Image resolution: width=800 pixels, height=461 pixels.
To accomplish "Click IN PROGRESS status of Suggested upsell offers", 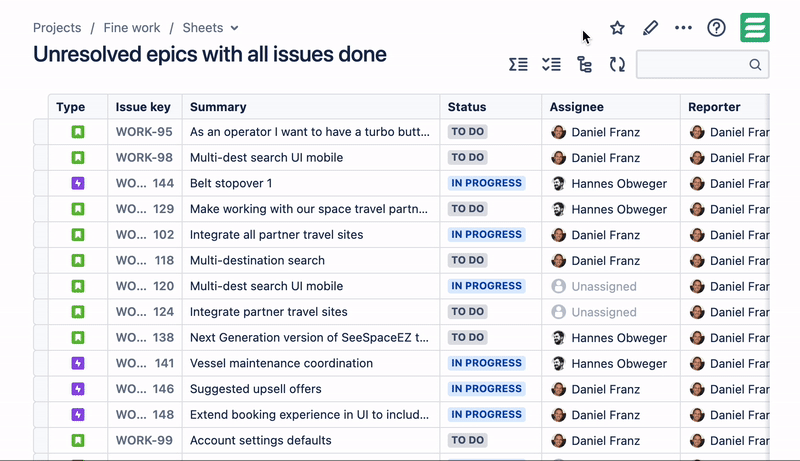I will pyautogui.click(x=486, y=389).
